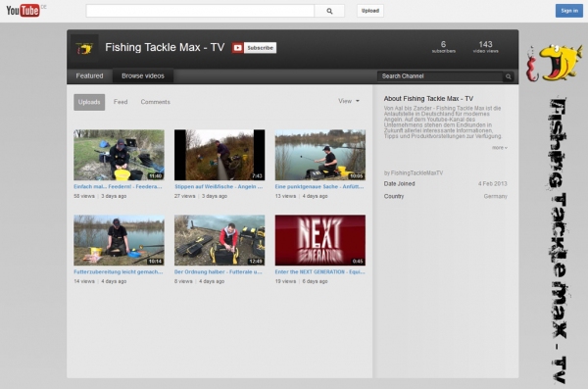Open the NEXT GENERATION video thumbnail
Screen dimensions: 588x389
point(319,240)
